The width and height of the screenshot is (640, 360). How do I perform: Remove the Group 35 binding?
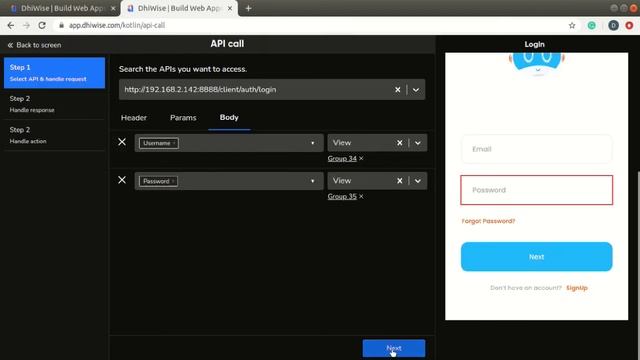point(361,196)
